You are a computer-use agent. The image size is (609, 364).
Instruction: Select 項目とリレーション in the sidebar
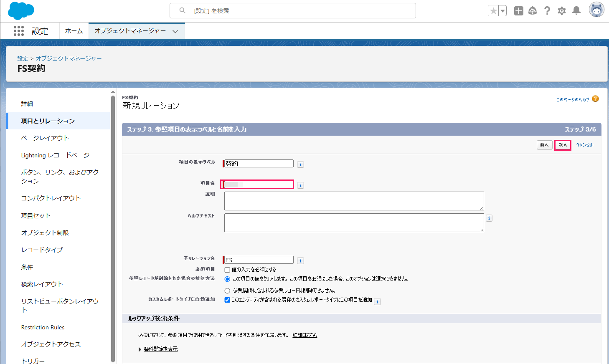(x=58, y=121)
